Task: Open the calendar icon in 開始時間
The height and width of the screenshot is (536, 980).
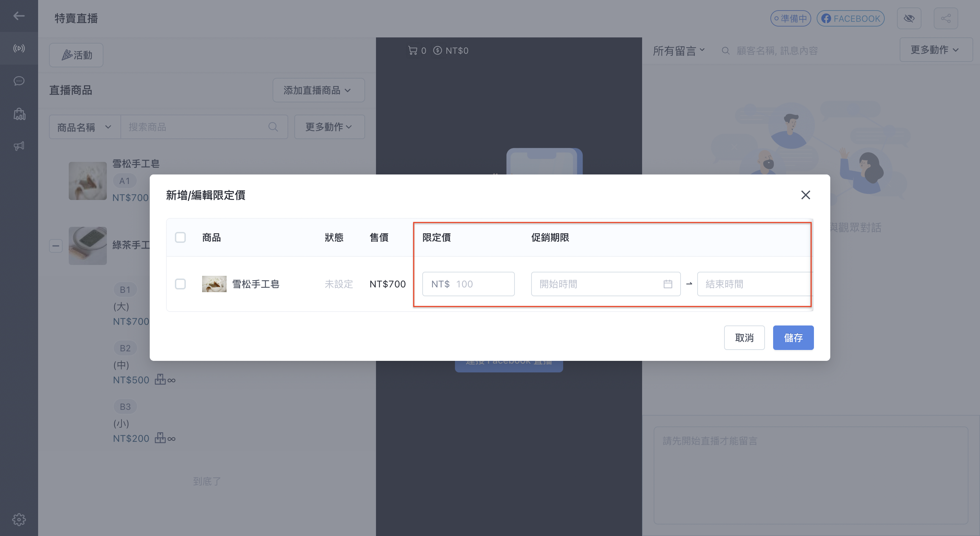Action: (668, 284)
